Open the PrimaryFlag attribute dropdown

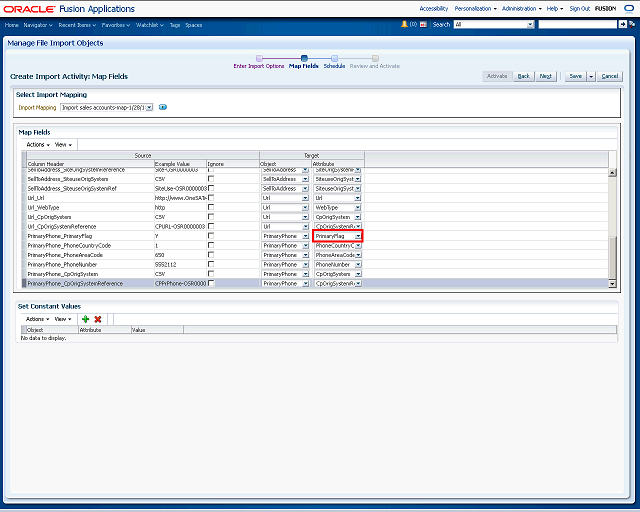coord(357,236)
